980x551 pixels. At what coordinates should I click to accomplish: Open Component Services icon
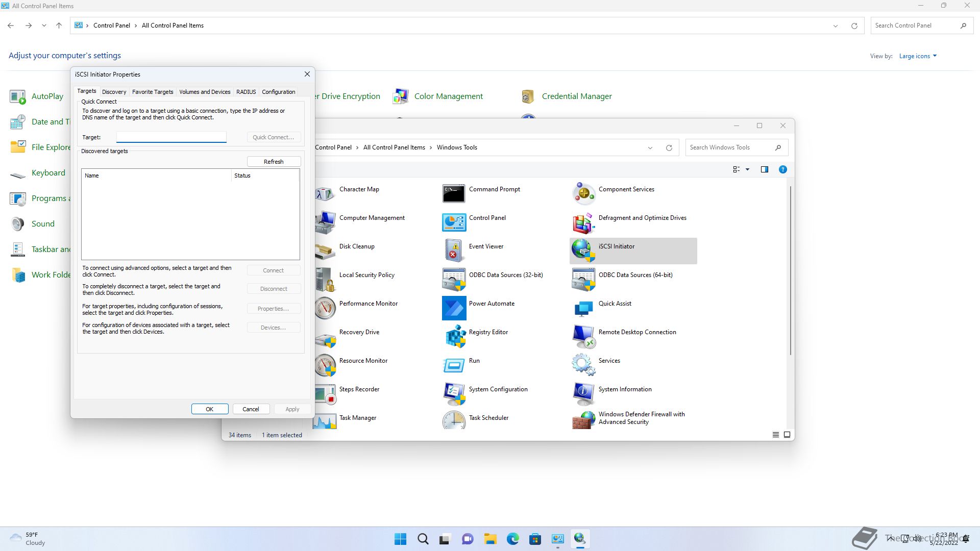tap(583, 194)
